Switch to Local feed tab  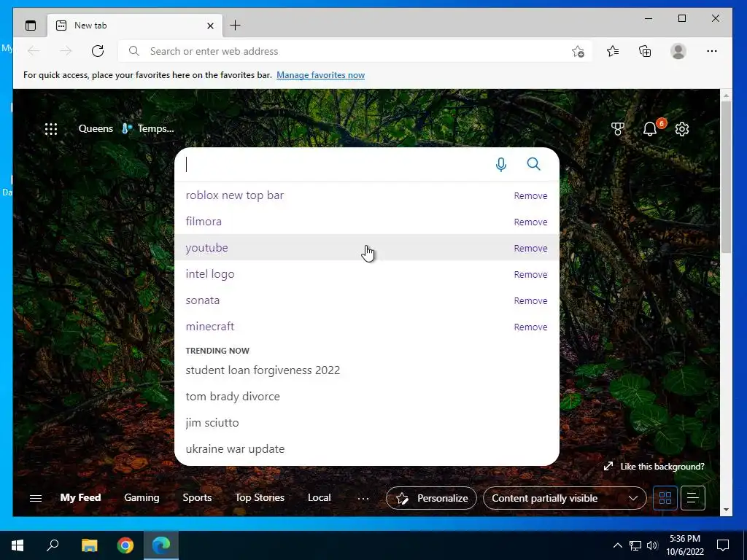coord(320,497)
